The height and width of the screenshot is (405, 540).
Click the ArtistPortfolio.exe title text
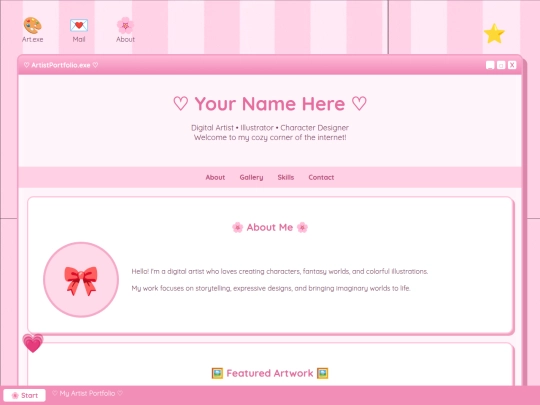pos(61,65)
